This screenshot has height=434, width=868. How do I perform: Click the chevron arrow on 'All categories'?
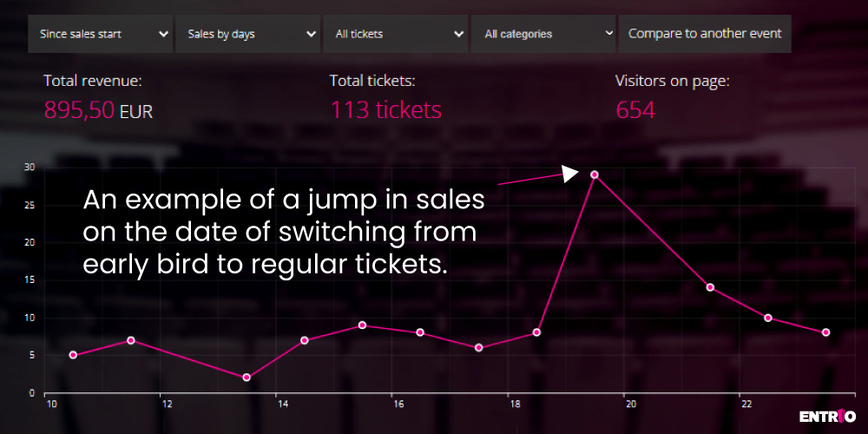pos(609,33)
